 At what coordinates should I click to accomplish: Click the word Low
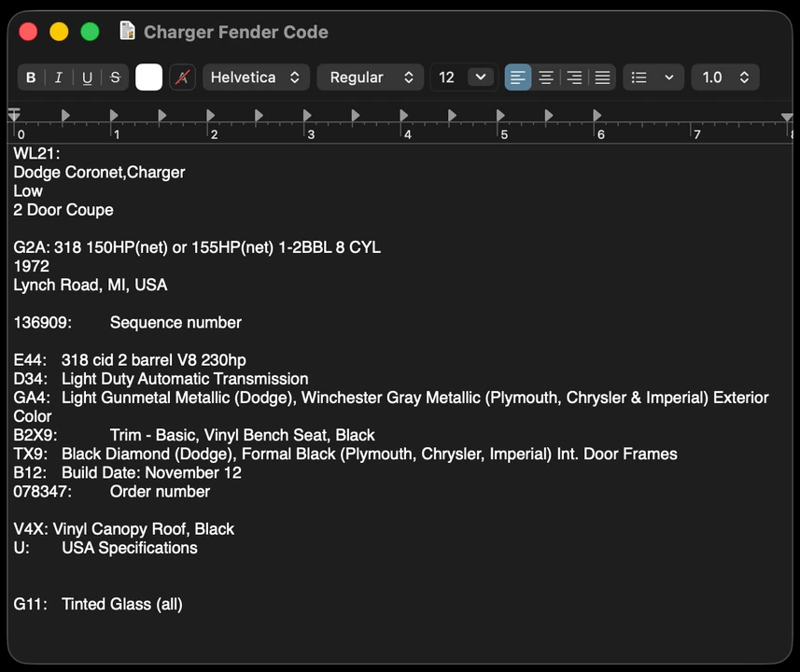click(x=28, y=190)
